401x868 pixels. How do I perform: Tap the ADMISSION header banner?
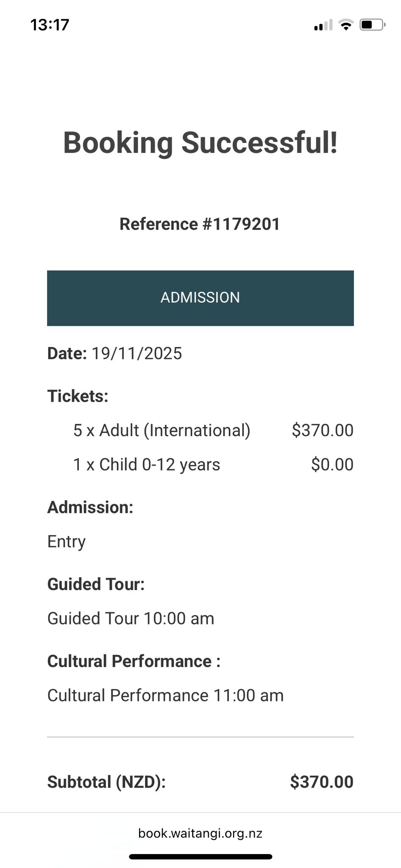tap(200, 298)
